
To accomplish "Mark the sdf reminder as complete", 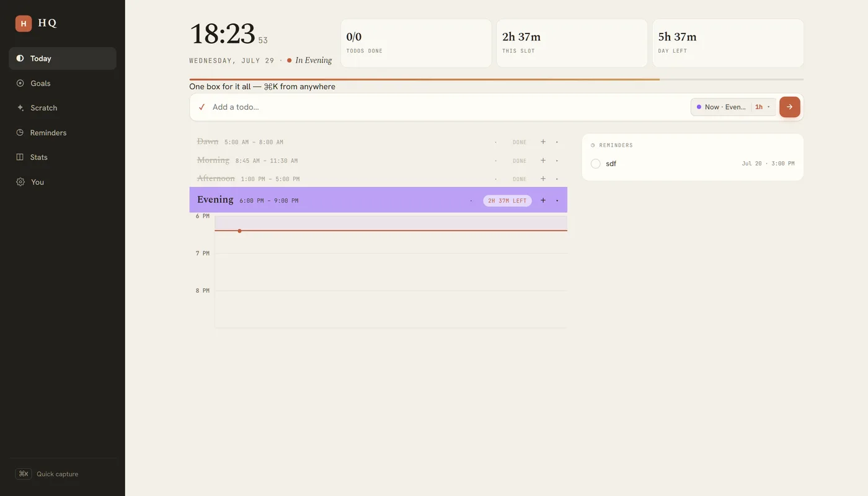I will pyautogui.click(x=595, y=164).
